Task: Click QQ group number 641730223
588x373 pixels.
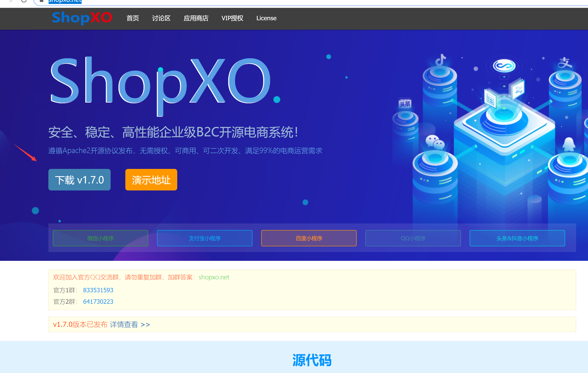Action: pos(98,302)
